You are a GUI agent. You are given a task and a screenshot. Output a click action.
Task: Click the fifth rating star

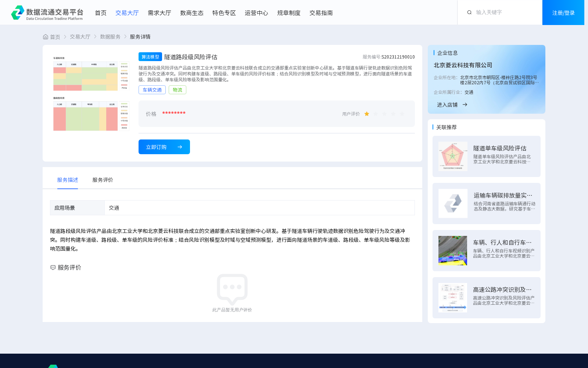[402, 114]
